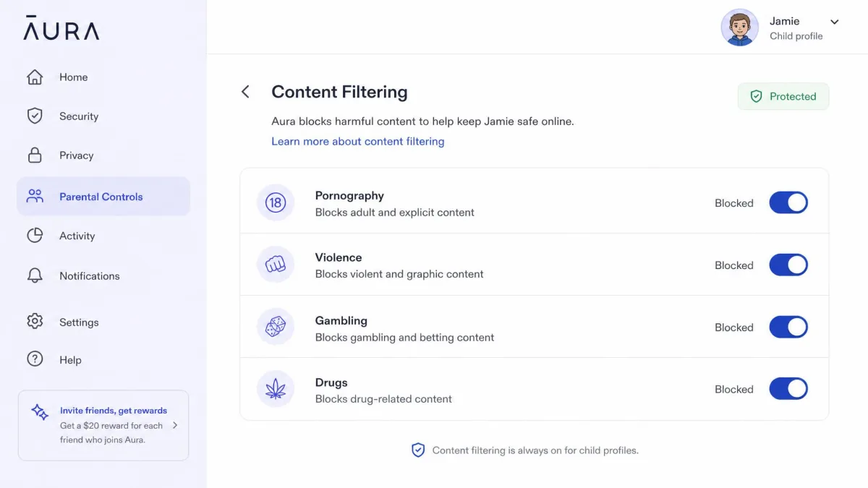The height and width of the screenshot is (488, 868).
Task: Click the back arrow beside Content Filtering
Action: [x=245, y=92]
